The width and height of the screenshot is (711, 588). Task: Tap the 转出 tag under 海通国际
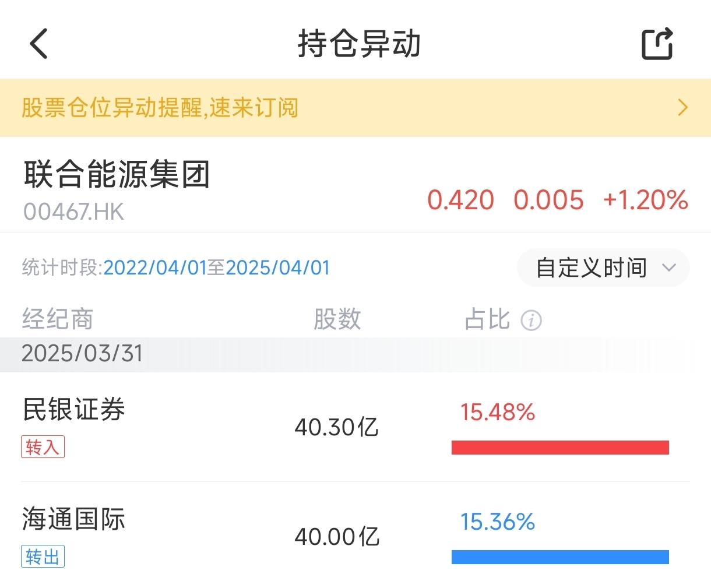pos(43,557)
